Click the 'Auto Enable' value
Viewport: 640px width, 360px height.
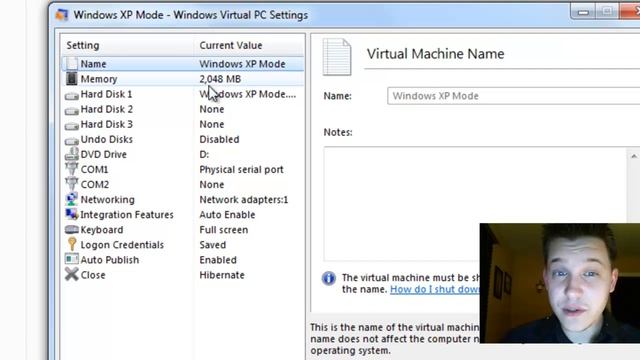pos(227,215)
